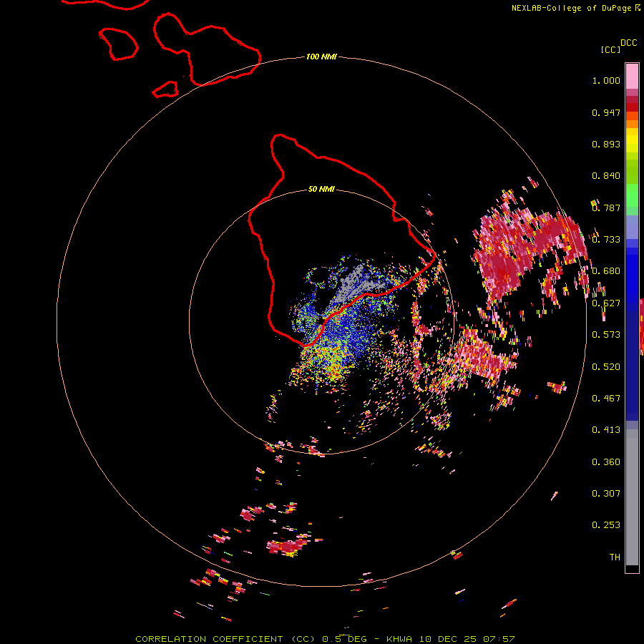Viewport: 644px width, 644px height.
Task: Click the 50 NMI range ring label
Action: (x=321, y=189)
